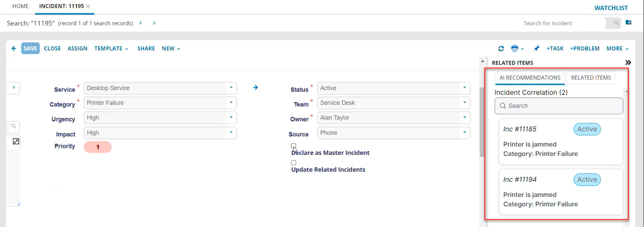
Task: Click the blue arrow next to Service field
Action: pyautogui.click(x=255, y=87)
